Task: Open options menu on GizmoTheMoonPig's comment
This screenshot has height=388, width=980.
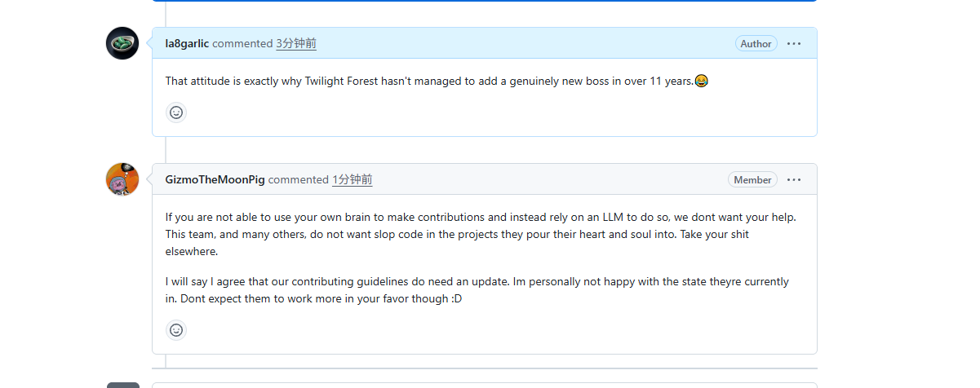Action: [794, 179]
